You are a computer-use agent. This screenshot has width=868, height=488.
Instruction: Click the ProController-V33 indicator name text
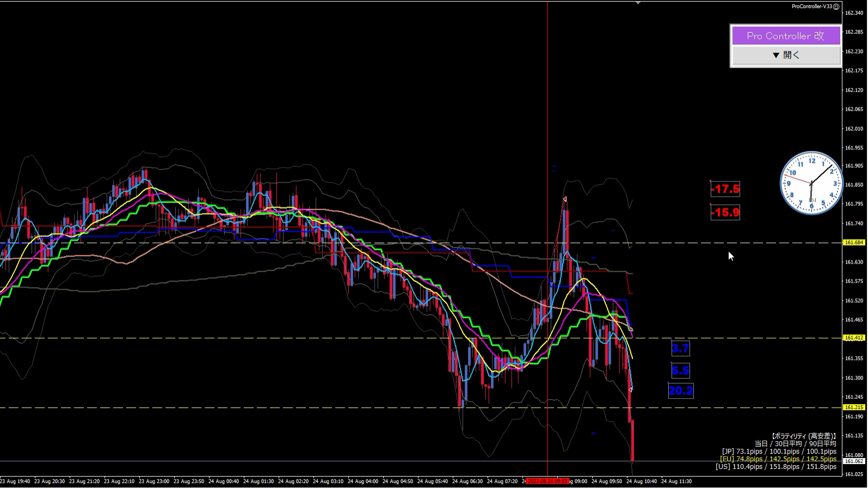[x=811, y=7]
